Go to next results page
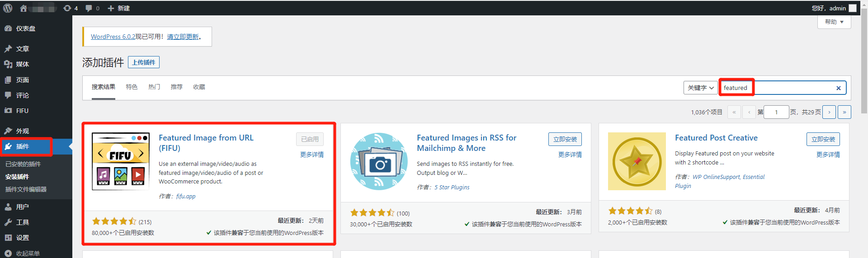Viewport: 868px width, 258px height. click(829, 112)
